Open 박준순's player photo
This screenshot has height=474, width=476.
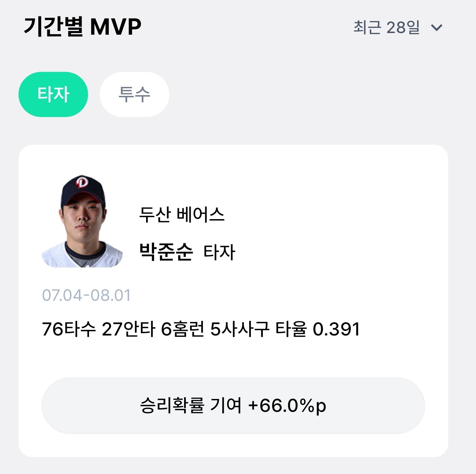82,221
